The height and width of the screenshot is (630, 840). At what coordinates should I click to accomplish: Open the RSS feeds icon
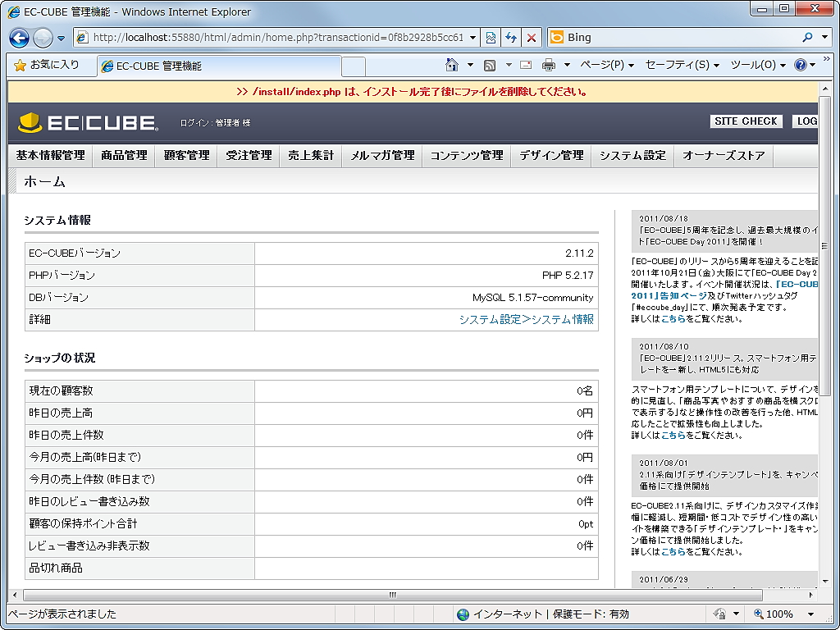(x=491, y=63)
